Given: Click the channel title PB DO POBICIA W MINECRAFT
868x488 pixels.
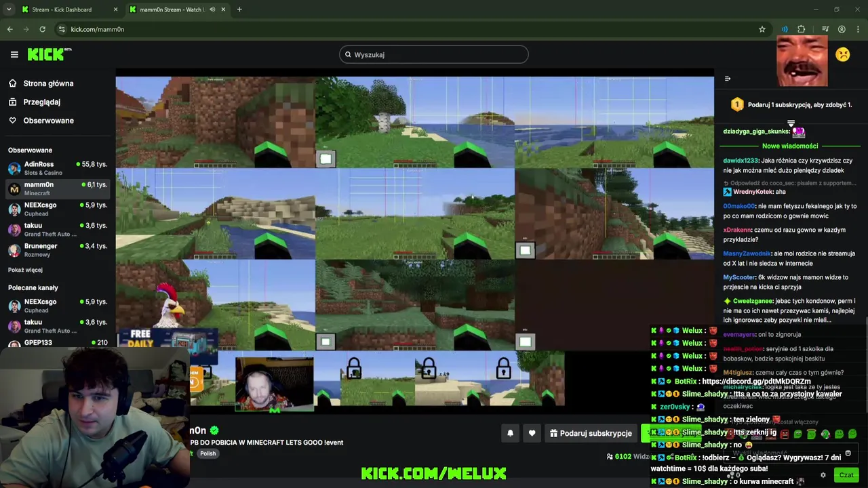Looking at the screenshot, I should click(x=267, y=443).
